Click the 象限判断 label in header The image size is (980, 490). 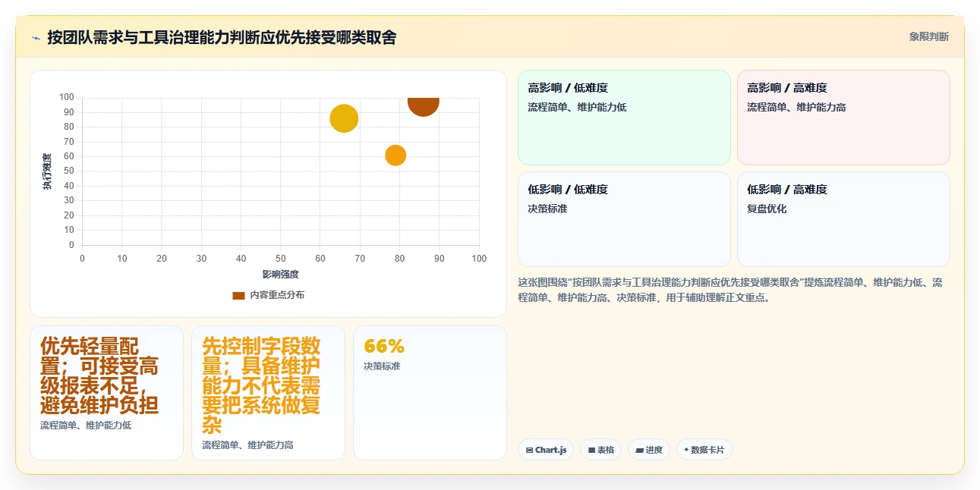(x=928, y=36)
